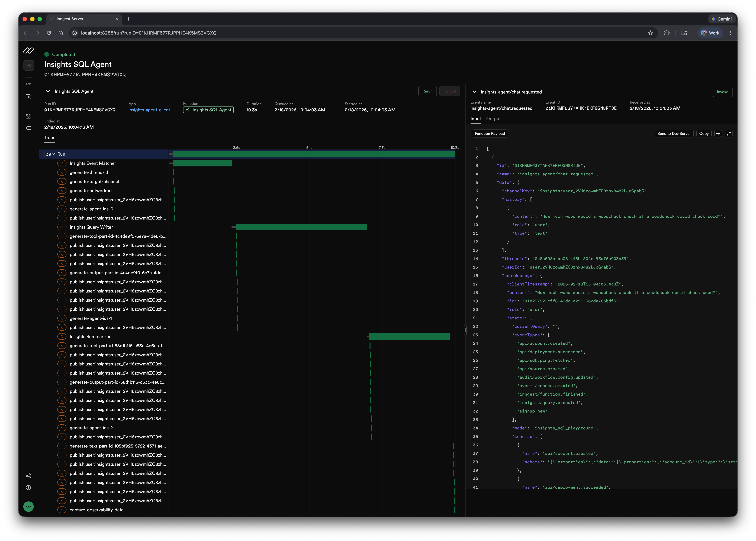Switch to the Output tab
The width and height of the screenshot is (756, 541).
click(x=493, y=119)
